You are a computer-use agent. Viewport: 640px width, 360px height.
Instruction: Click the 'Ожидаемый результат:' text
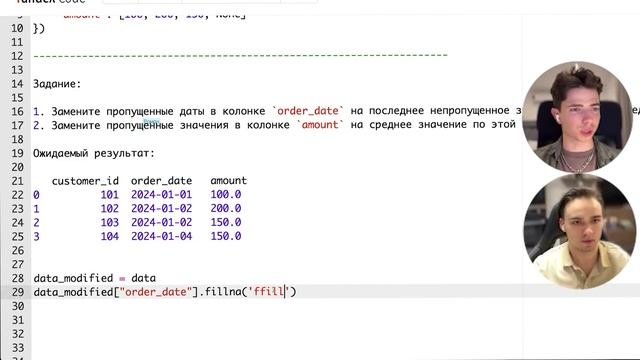94,153
